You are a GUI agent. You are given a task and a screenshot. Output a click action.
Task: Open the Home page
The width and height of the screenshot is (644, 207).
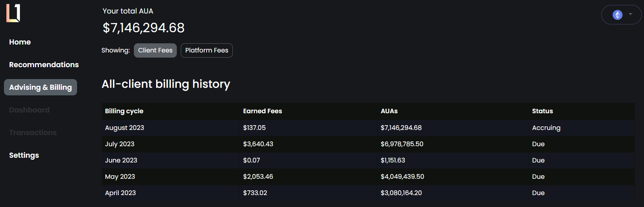(x=20, y=42)
